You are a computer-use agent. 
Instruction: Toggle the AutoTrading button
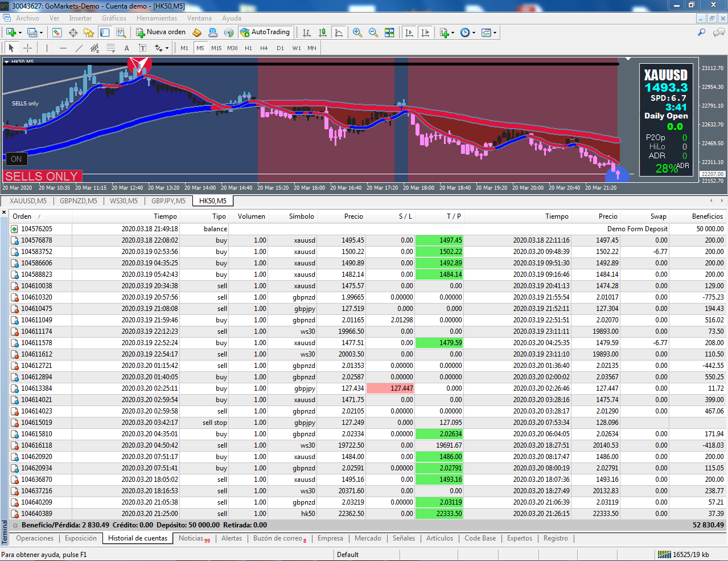pyautogui.click(x=265, y=32)
